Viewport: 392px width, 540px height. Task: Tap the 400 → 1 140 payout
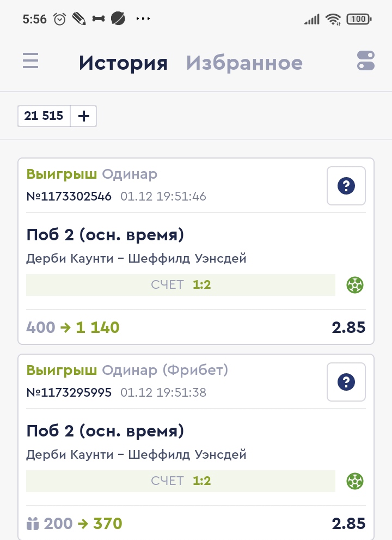coord(73,327)
